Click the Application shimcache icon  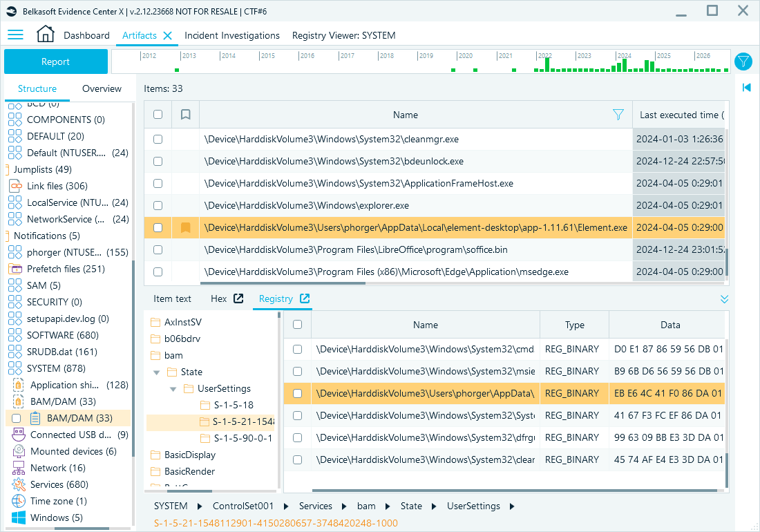pos(19,386)
